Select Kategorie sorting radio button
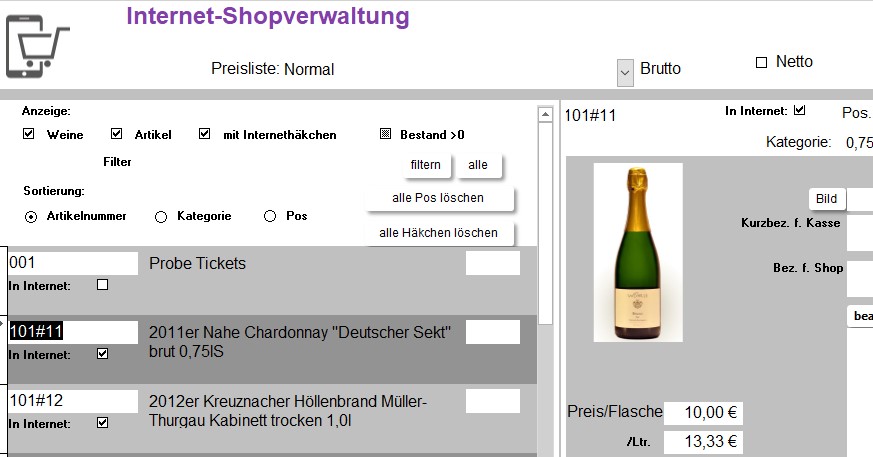 161,216
